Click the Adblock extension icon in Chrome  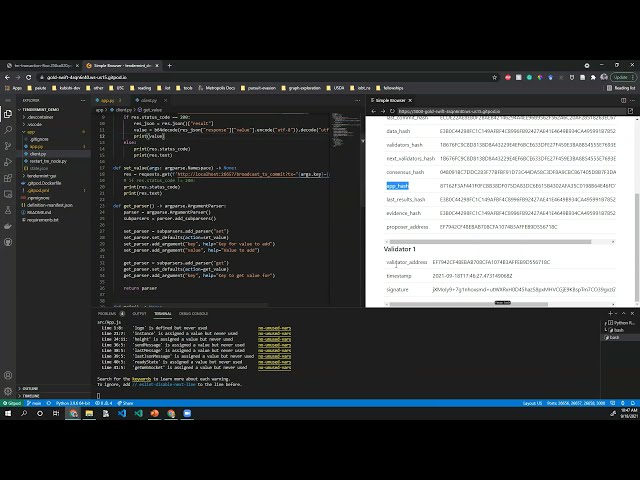508,77
